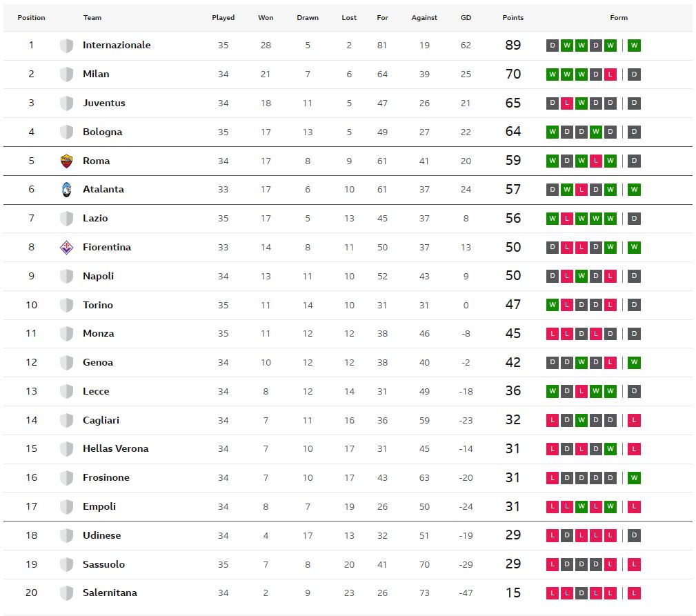Image resolution: width=696 pixels, height=616 pixels.
Task: Click the Form column header
Action: 619,17
